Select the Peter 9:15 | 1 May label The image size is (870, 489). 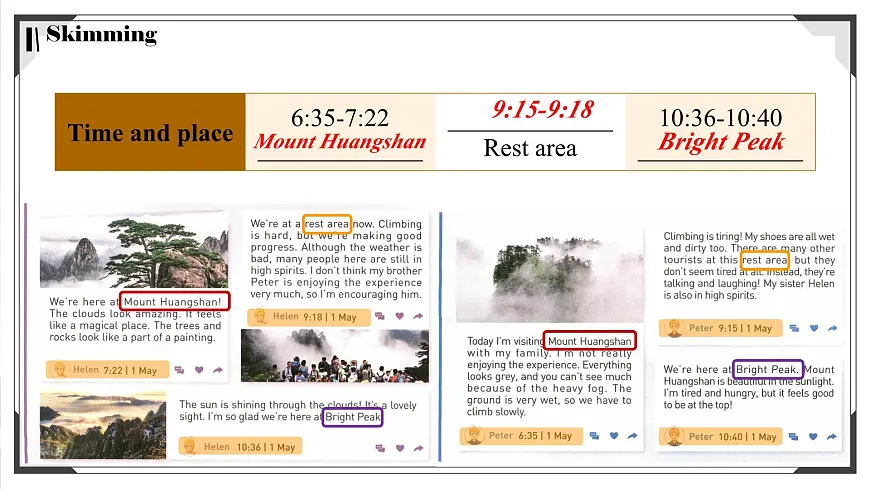pos(720,328)
